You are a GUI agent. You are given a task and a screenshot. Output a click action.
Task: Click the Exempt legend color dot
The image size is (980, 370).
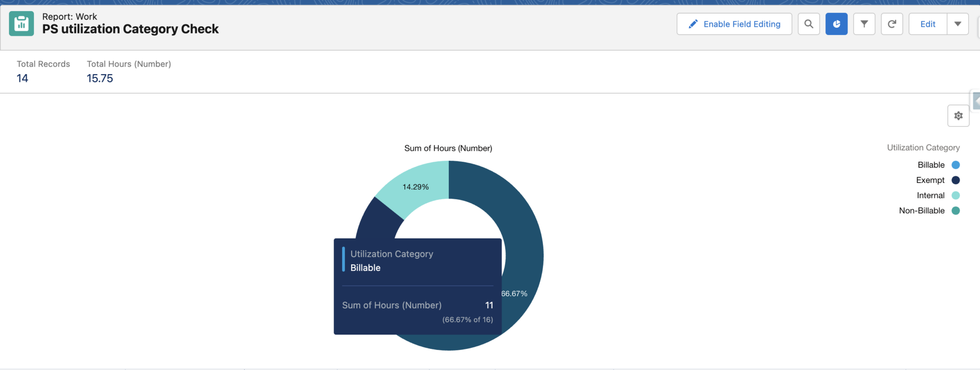954,180
